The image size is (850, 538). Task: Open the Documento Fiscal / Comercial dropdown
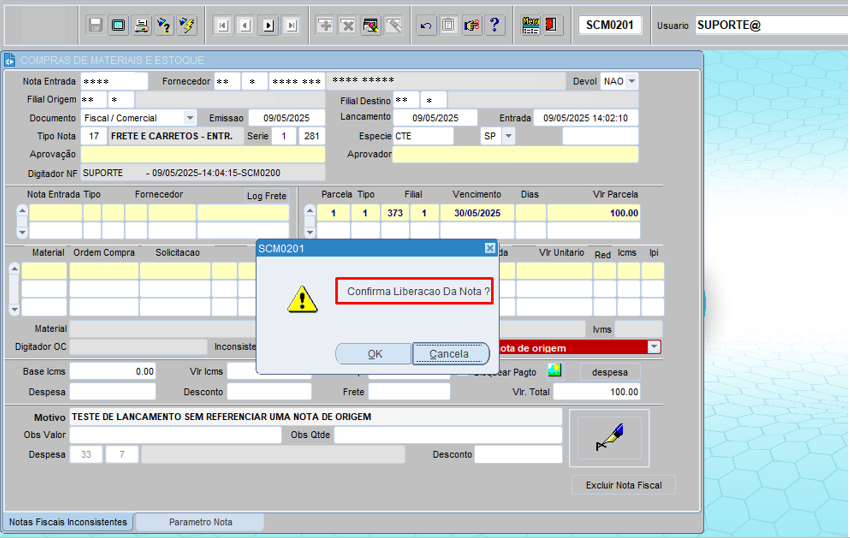tap(190, 118)
